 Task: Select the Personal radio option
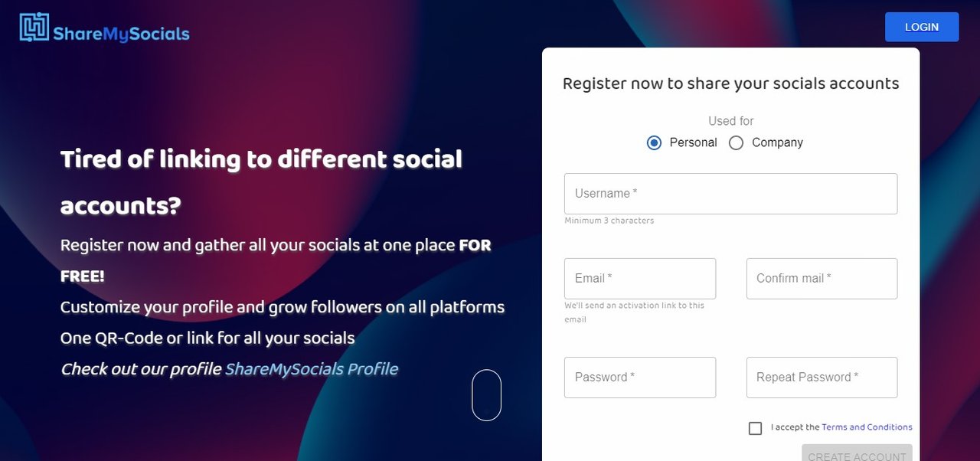654,142
